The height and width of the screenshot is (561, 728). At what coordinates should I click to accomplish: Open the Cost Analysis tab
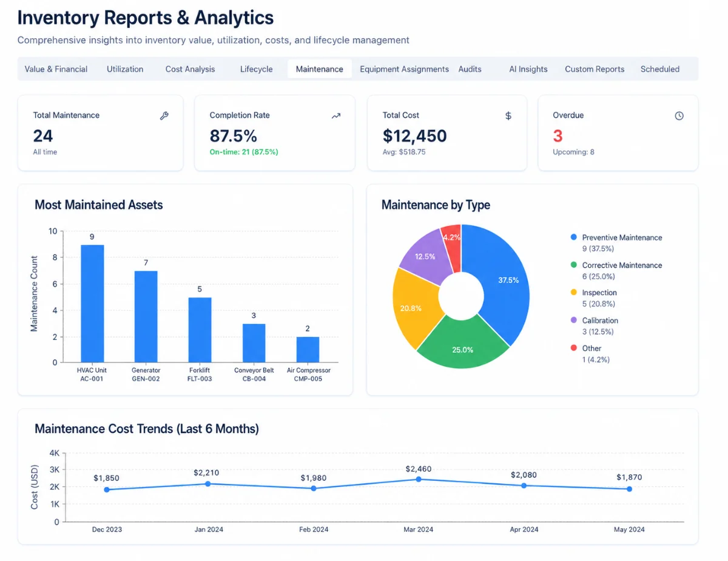pos(190,69)
